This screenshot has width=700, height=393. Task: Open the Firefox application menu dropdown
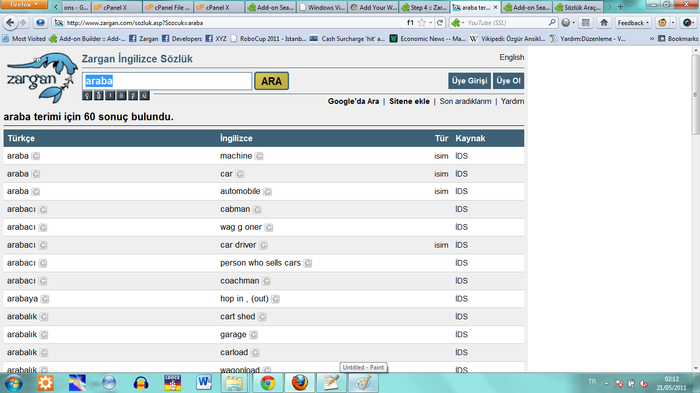pyautogui.click(x=24, y=4)
